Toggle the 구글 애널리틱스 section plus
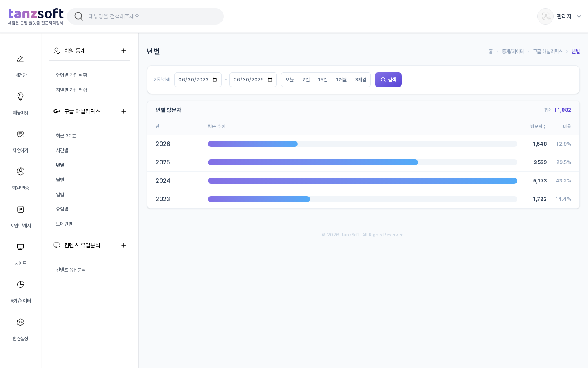 [x=124, y=111]
